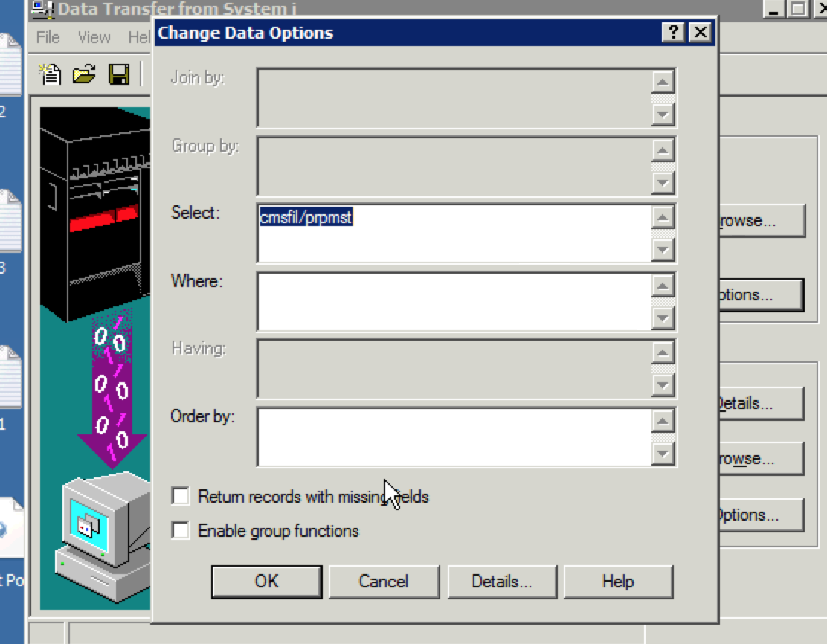The height and width of the screenshot is (644, 827).
Task: Click the OK button
Action: [266, 582]
